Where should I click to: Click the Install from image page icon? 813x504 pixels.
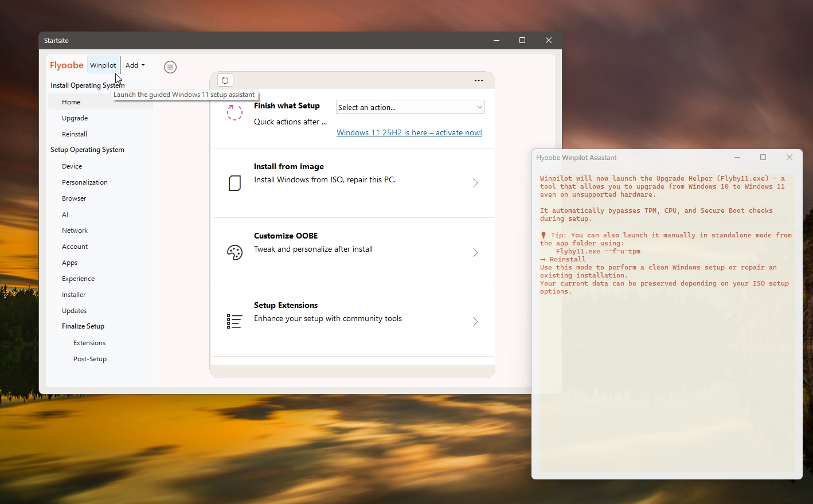pos(234,183)
